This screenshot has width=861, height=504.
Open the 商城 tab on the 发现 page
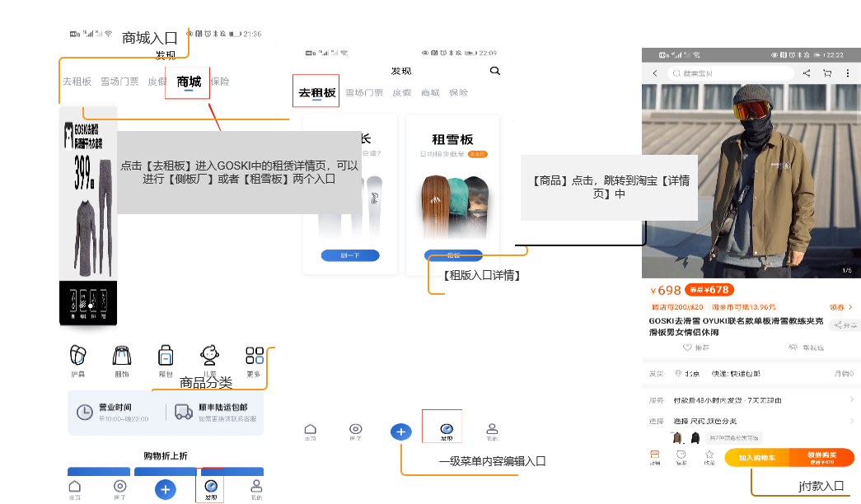tap(430, 92)
